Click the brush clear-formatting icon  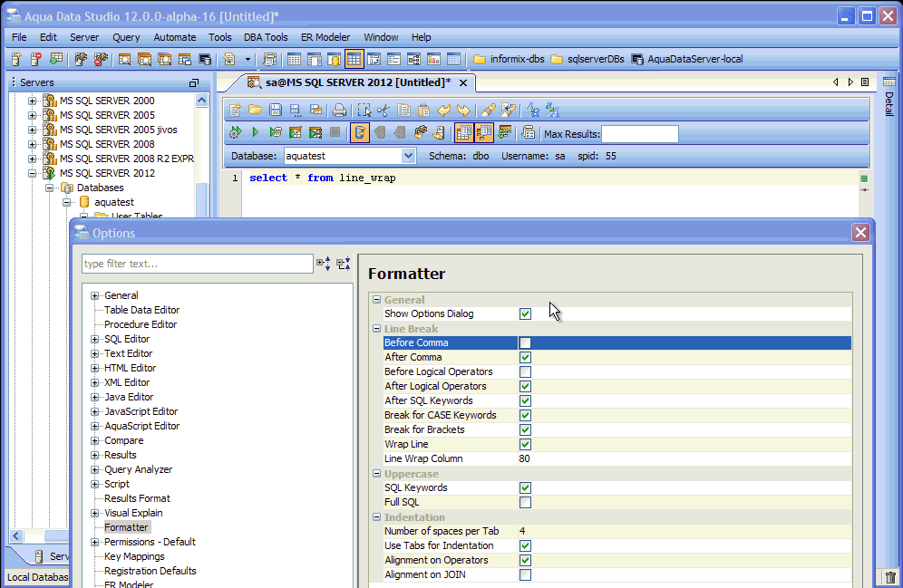(x=489, y=110)
